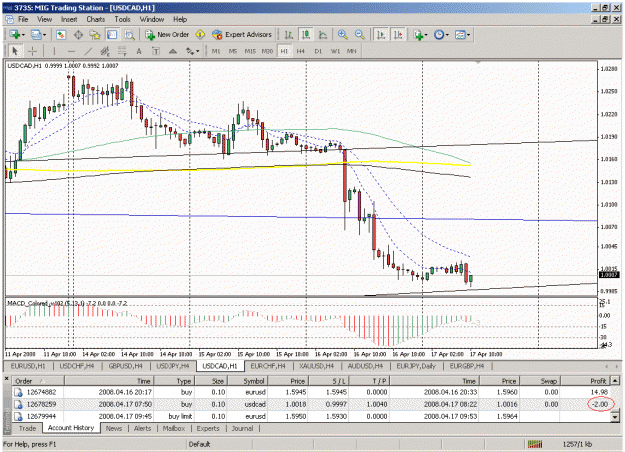
Task: Draw a horizontal line tool
Action: (71, 51)
